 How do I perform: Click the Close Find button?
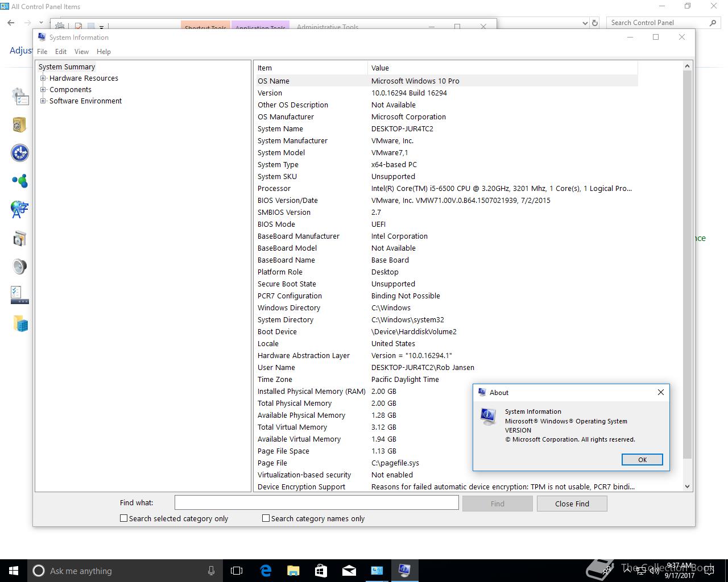coord(572,504)
